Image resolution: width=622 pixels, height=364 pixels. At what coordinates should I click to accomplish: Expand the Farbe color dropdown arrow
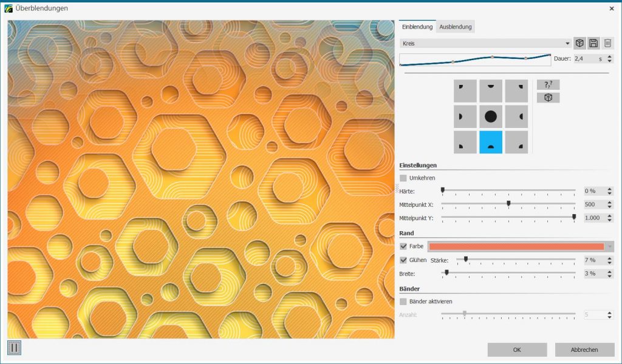click(609, 246)
